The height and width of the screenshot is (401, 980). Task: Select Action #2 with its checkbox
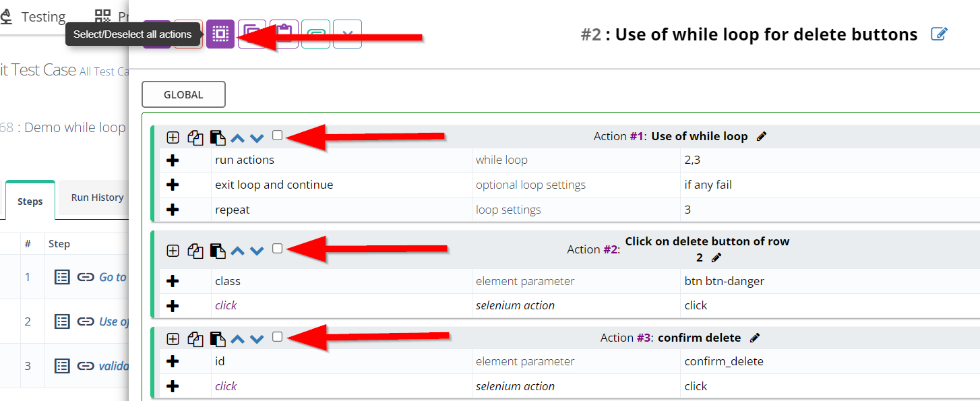coord(277,249)
